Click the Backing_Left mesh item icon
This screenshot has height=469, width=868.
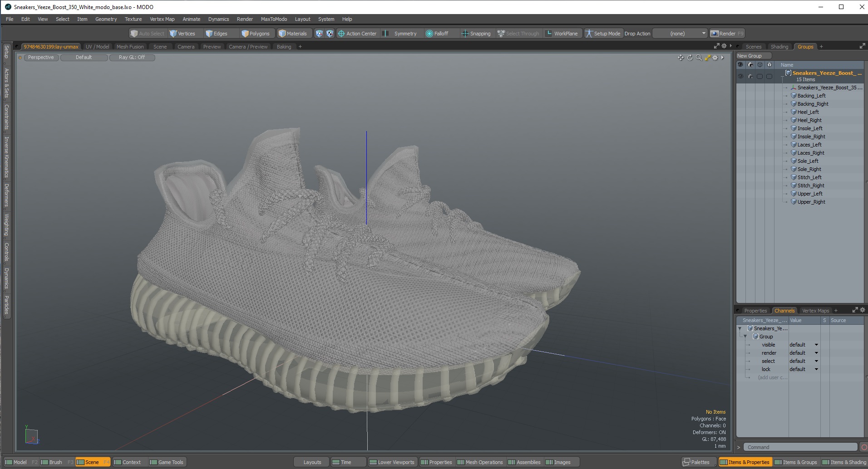coord(794,96)
